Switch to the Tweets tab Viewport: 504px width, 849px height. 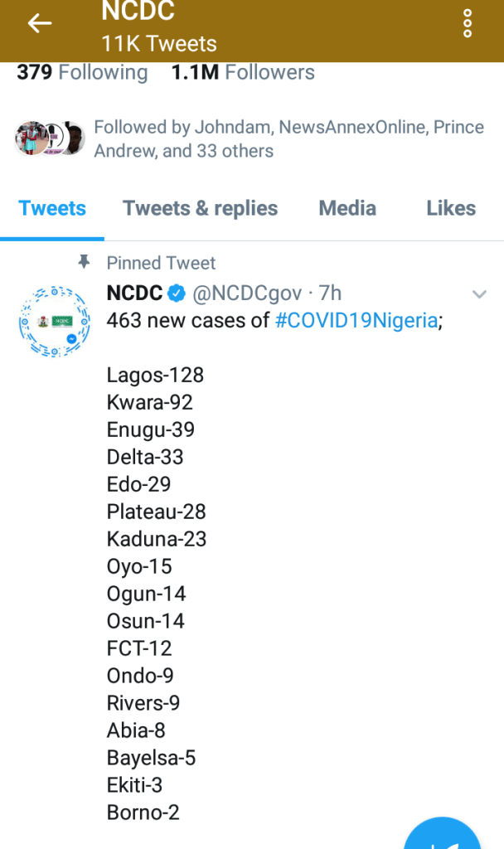tap(52, 208)
